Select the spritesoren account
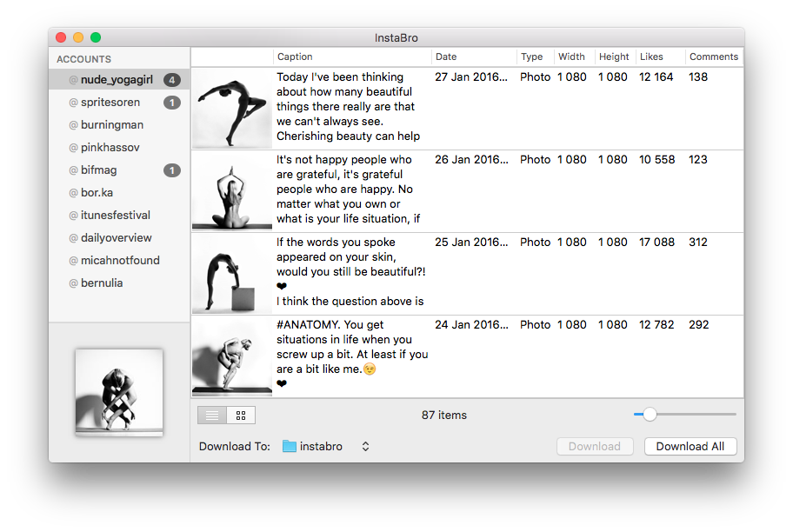The height and width of the screenshot is (532, 793). coord(119,103)
